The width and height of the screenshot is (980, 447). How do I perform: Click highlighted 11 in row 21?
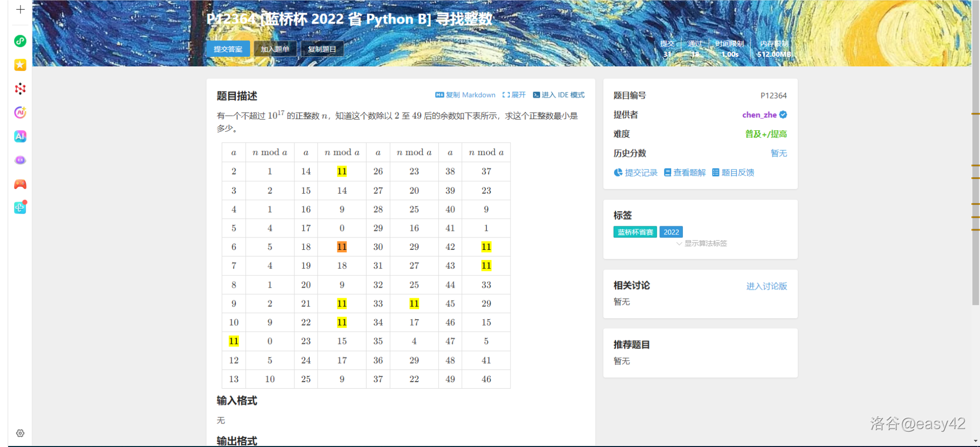(x=342, y=303)
